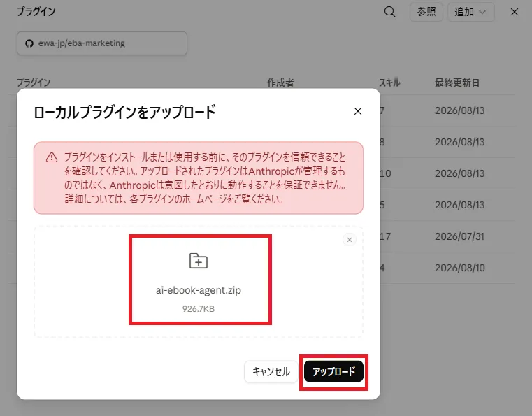Sort by プラグイン column header
Viewport: 532px width, 416px height.
(34, 83)
